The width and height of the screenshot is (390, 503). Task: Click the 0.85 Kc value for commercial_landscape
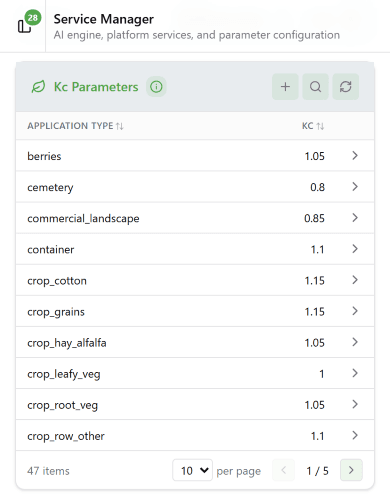314,218
